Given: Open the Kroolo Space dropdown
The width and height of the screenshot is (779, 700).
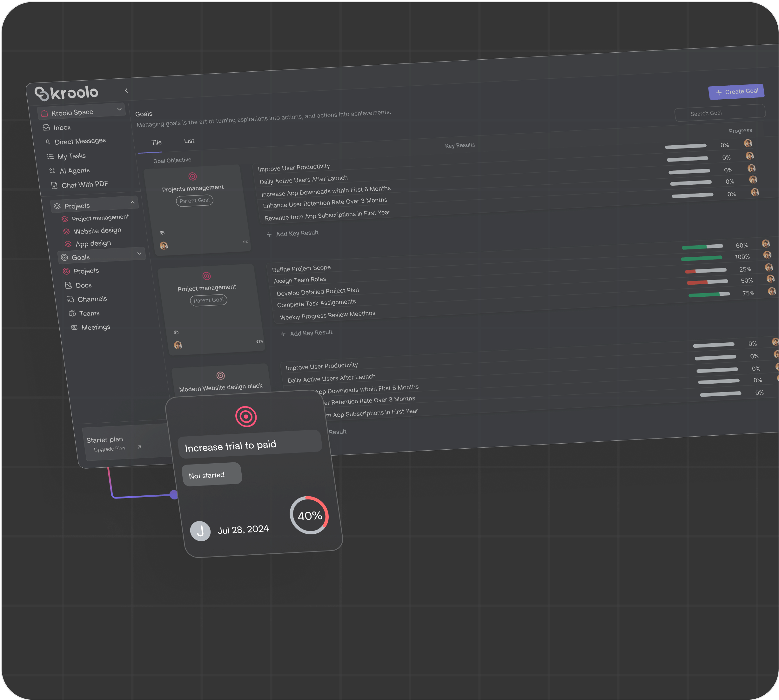Looking at the screenshot, I should click(x=119, y=109).
